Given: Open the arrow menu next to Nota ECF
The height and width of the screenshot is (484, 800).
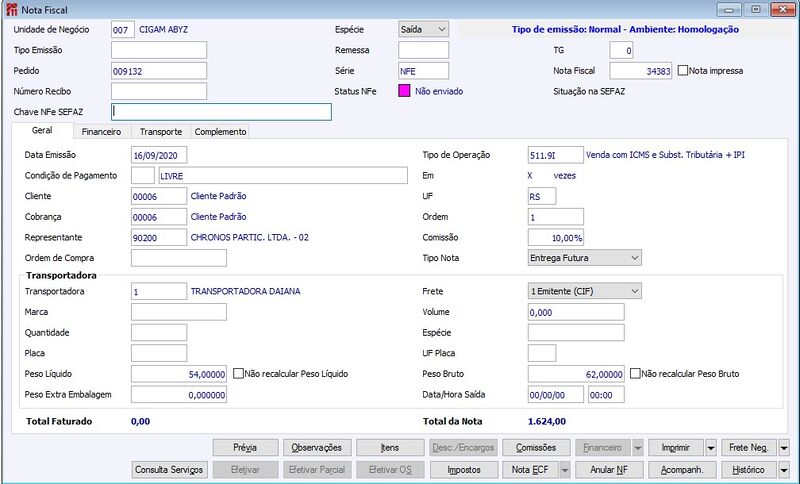Looking at the screenshot, I should click(x=564, y=470).
